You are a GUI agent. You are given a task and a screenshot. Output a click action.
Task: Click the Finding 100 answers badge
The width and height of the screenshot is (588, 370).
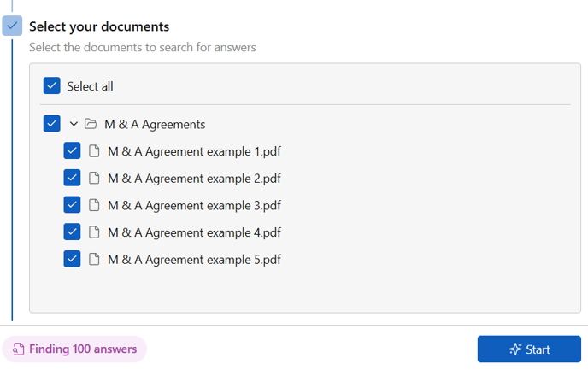[x=74, y=349]
